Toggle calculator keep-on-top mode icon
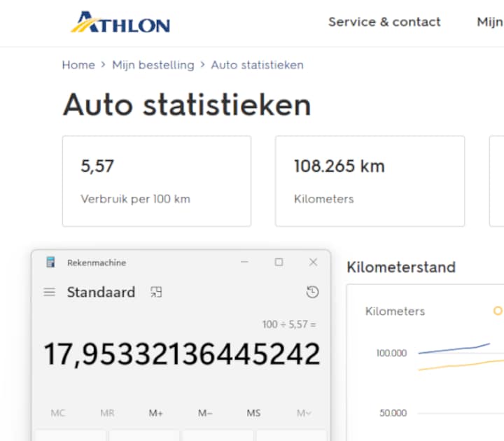 point(156,292)
